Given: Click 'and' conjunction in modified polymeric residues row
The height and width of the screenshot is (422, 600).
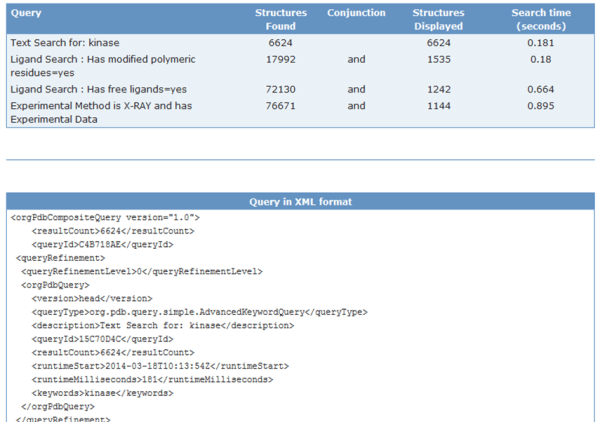Looking at the screenshot, I should [x=356, y=60].
